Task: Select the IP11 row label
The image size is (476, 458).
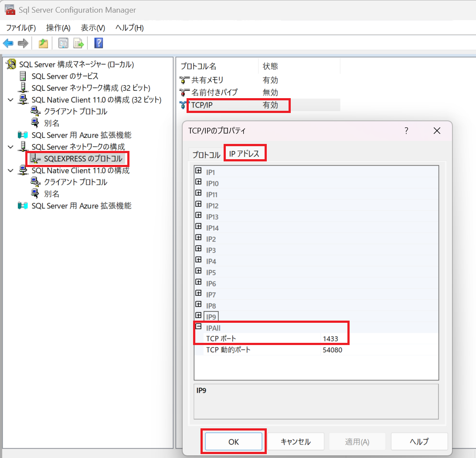Action: (211, 195)
